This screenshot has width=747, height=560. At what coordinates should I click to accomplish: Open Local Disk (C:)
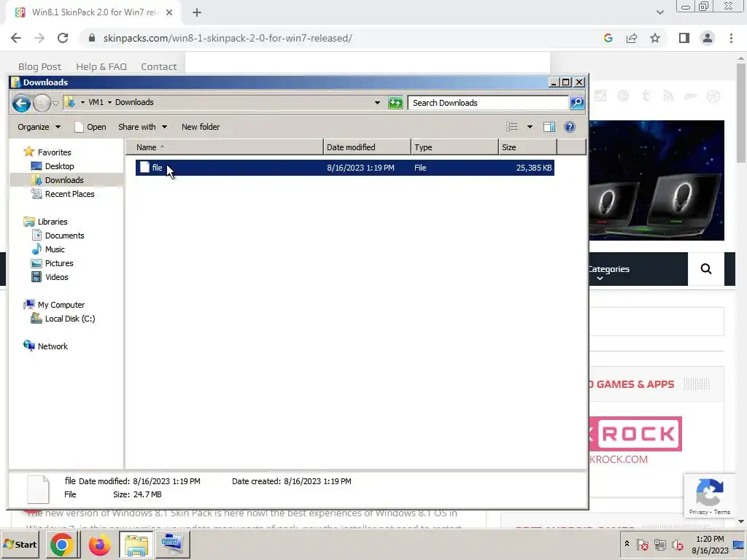[69, 319]
